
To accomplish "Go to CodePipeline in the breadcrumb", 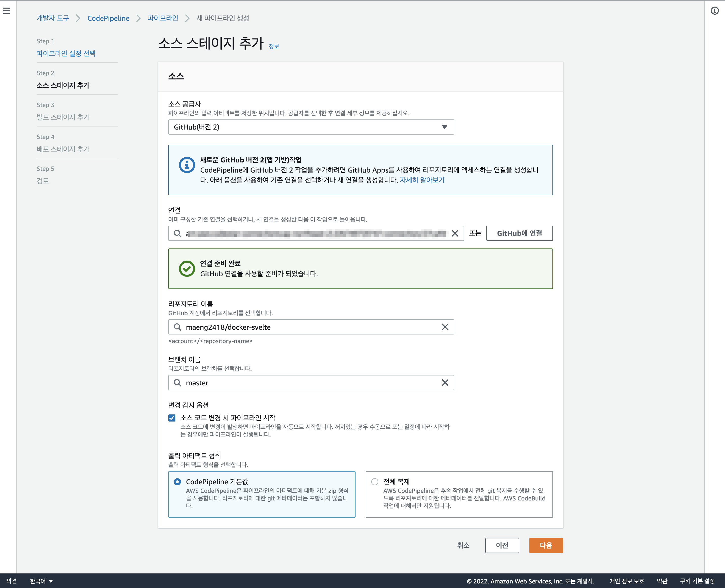I will click(108, 18).
